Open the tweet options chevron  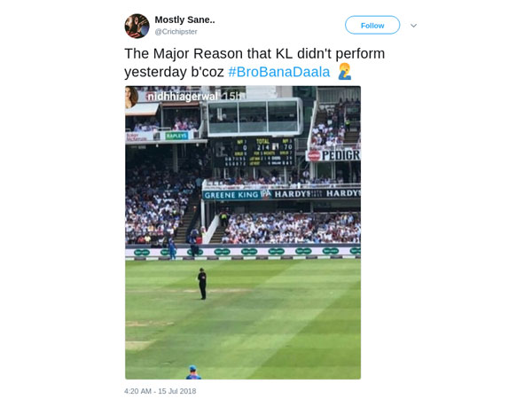[413, 26]
